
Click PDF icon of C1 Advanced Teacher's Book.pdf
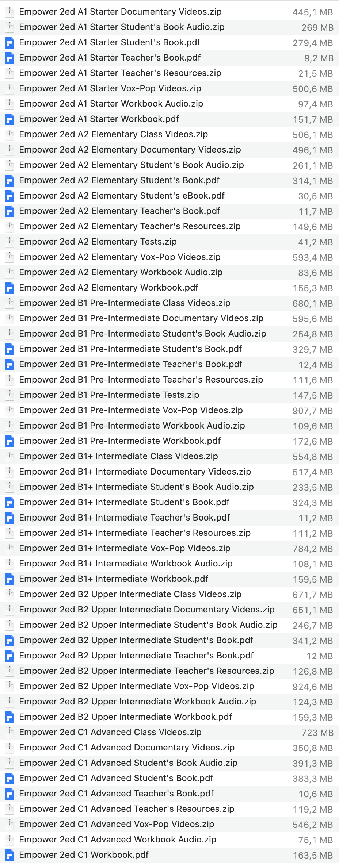pyautogui.click(x=9, y=794)
